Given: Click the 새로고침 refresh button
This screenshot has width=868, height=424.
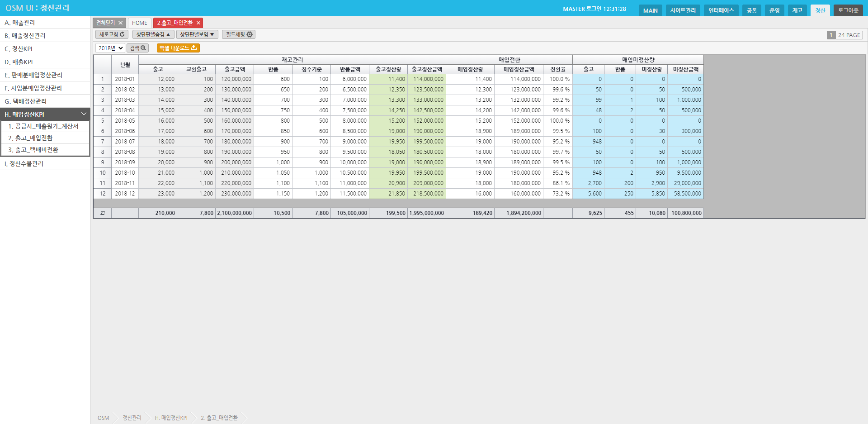Looking at the screenshot, I should [x=112, y=34].
